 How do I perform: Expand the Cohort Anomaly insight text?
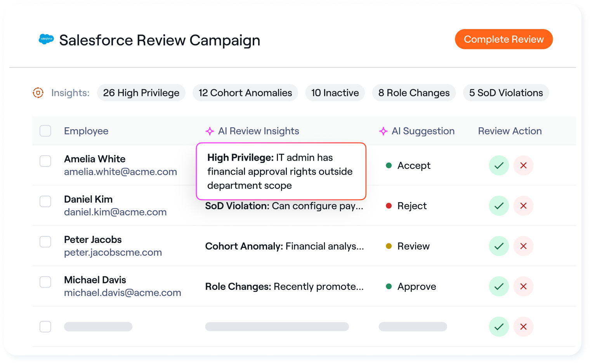[285, 246]
